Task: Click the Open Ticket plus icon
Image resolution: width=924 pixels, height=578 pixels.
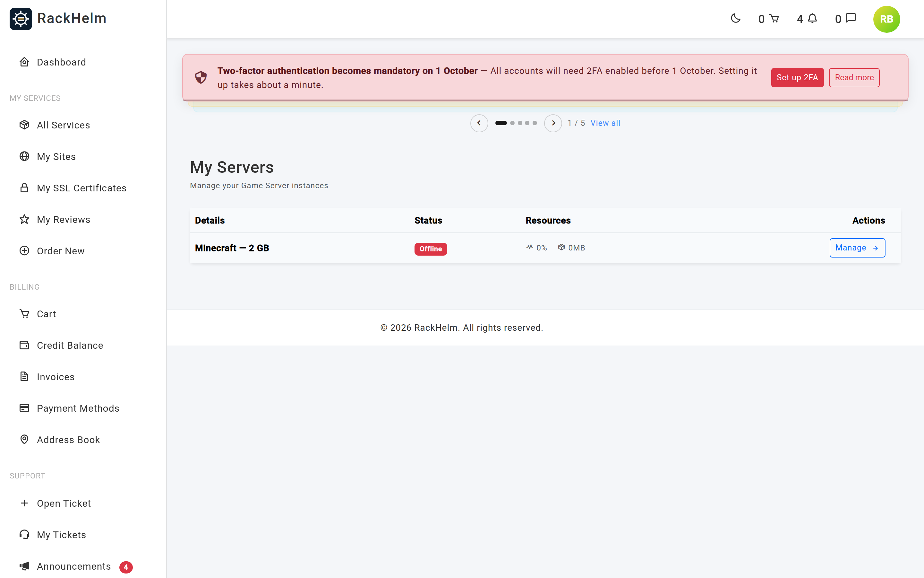Action: pyautogui.click(x=24, y=503)
